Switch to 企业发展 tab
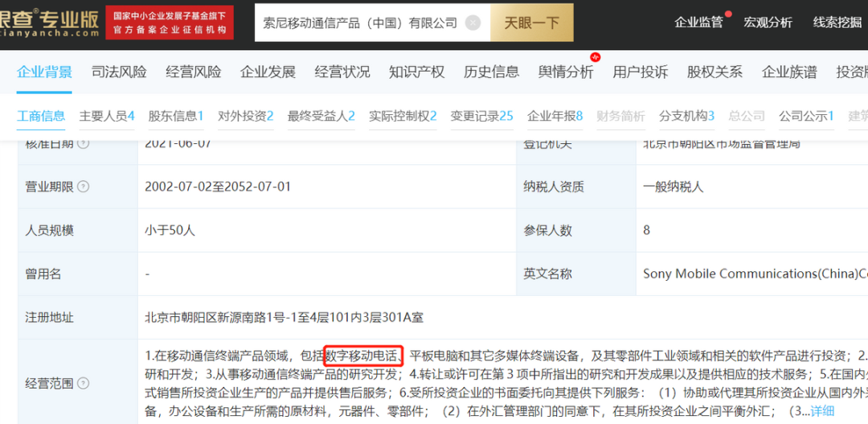Screen dimensions: 868x424 coord(268,72)
